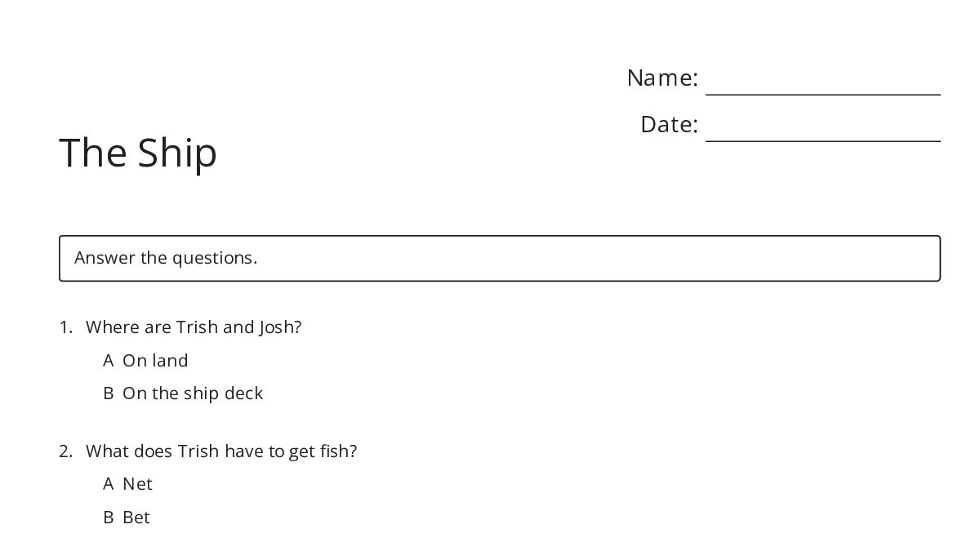The height and width of the screenshot is (551, 980).
Task: Select the question 'Where are Trish and Josh?'
Action: [194, 327]
